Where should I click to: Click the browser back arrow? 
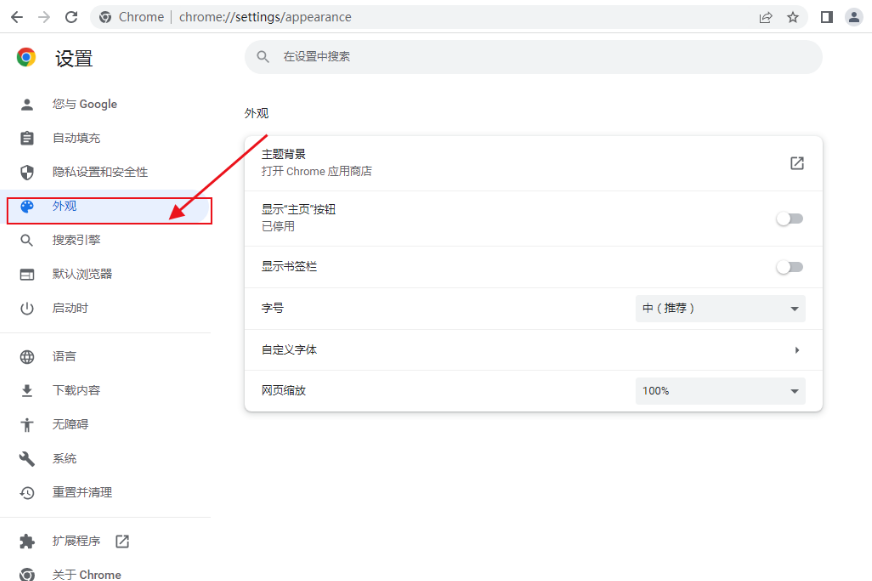[17, 17]
